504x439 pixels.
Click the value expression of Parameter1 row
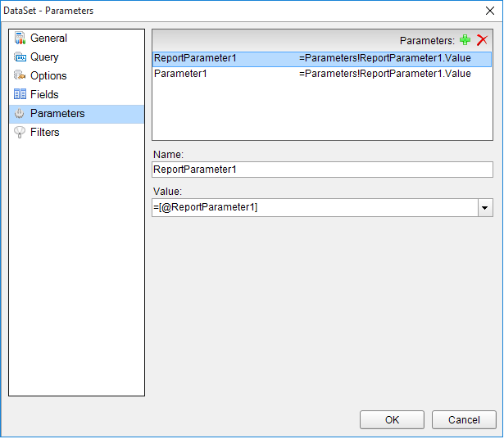coord(384,74)
